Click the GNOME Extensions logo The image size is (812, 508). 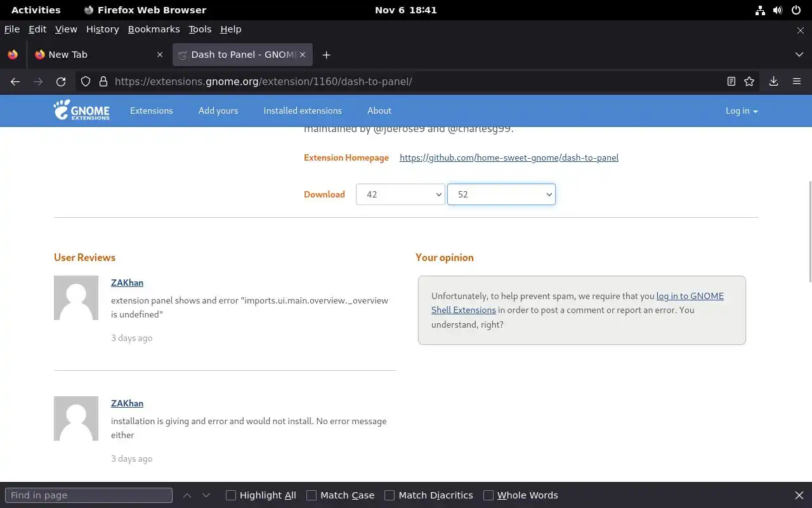pos(82,110)
